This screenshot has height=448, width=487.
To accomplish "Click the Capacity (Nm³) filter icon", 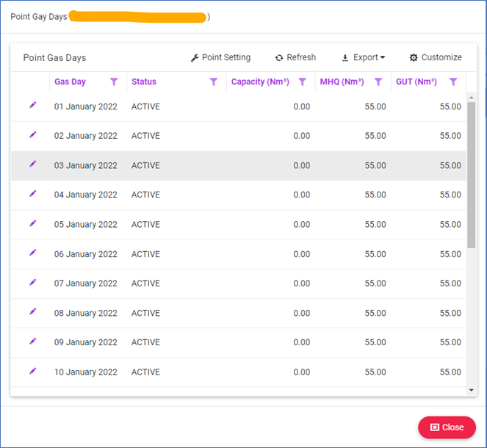I will [302, 82].
